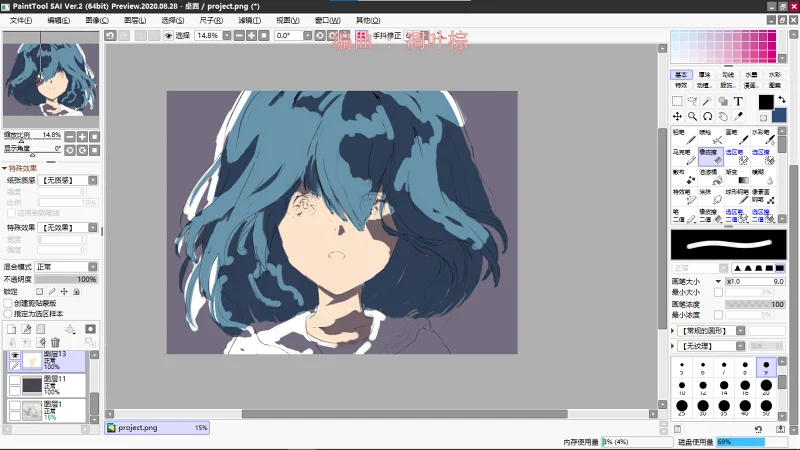This screenshot has width=800, height=450.
Task: Open the 滤镜(T) menu
Action: tap(249, 20)
